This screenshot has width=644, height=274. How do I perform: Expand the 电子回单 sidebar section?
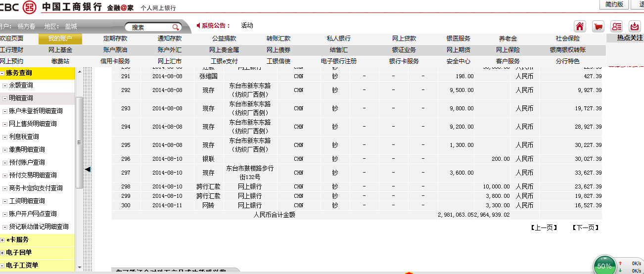click(x=2, y=253)
